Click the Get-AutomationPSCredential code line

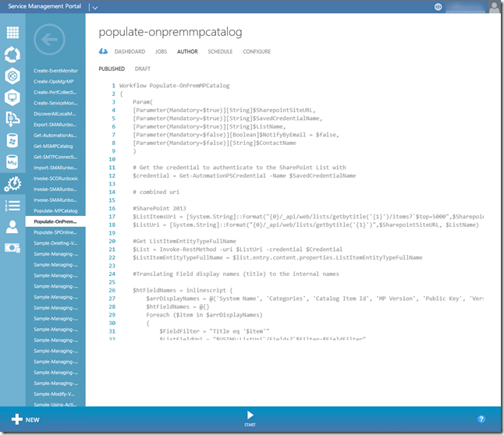coord(244,175)
